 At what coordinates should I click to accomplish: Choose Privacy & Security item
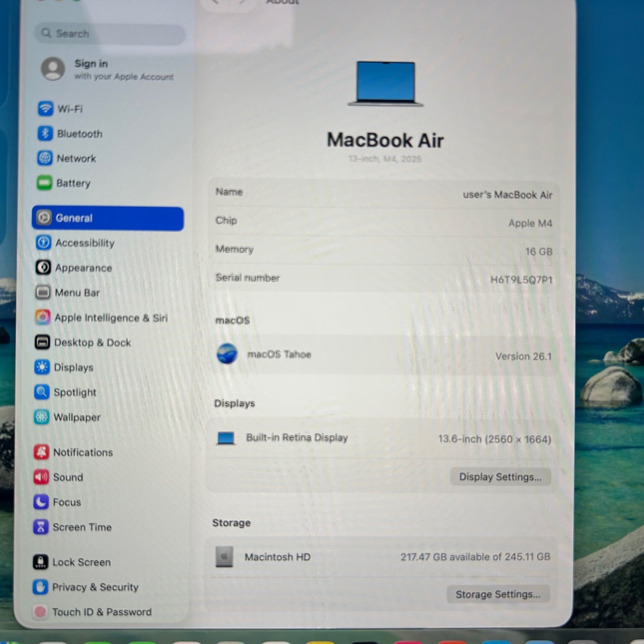click(x=95, y=587)
